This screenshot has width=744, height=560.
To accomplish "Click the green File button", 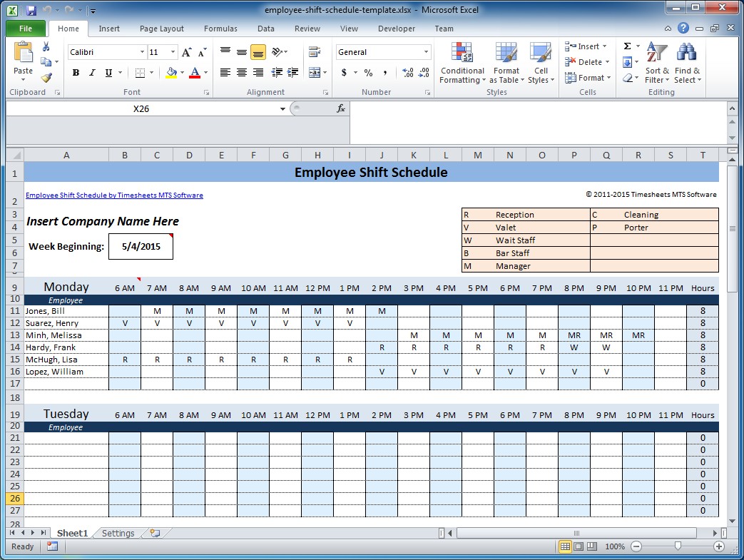I will pyautogui.click(x=26, y=29).
